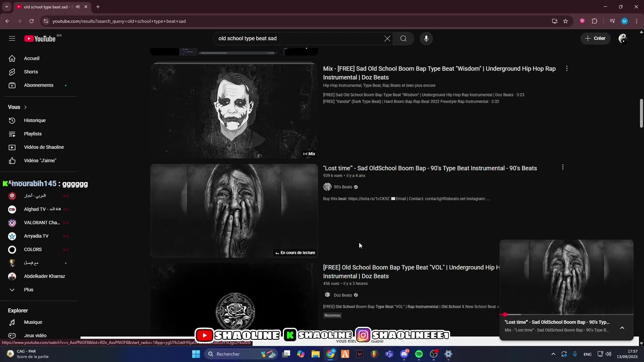Viewport: 644px width, 362px height.
Task: Open File Explorer from the taskbar
Action: pyautogui.click(x=315, y=354)
